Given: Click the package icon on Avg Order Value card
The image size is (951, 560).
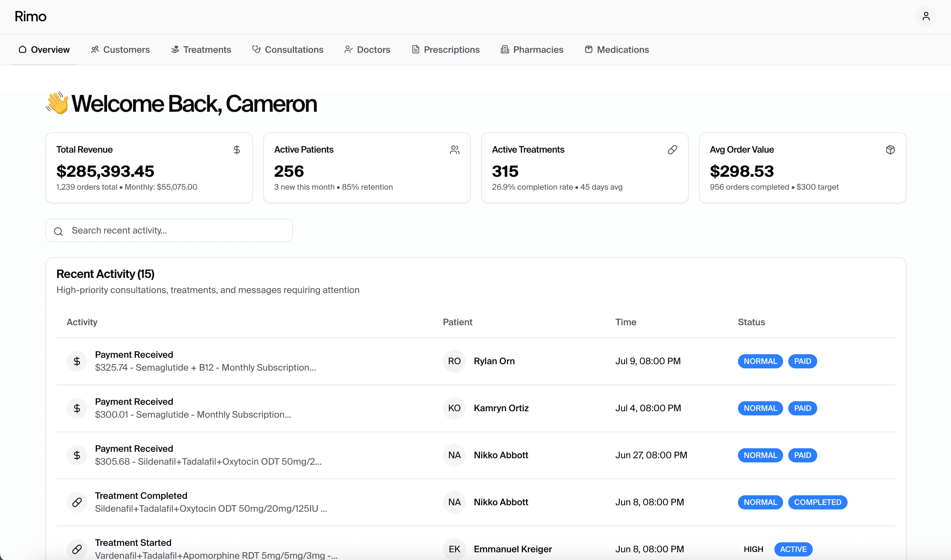Looking at the screenshot, I should point(890,150).
